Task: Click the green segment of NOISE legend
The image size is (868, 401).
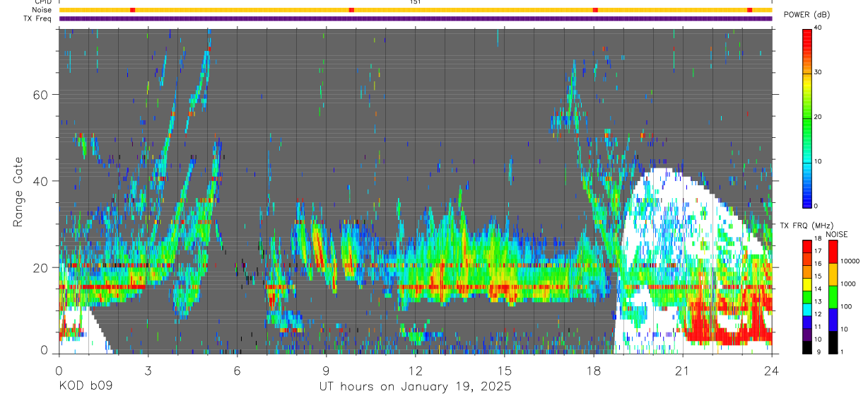Action: [x=833, y=296]
